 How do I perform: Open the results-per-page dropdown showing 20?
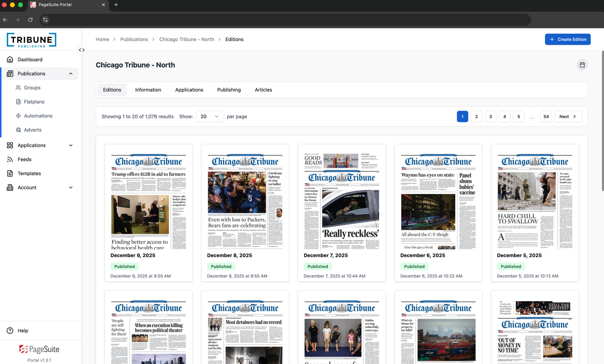tap(209, 116)
